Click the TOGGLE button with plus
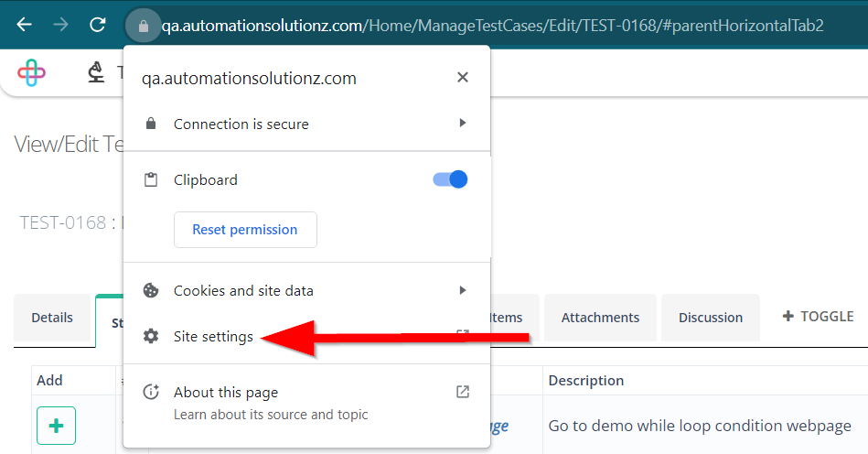The height and width of the screenshot is (454, 868). (818, 317)
